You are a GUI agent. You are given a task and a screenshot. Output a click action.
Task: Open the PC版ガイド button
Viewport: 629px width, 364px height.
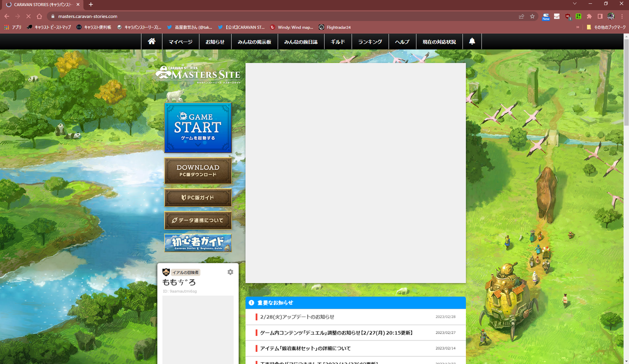[198, 197]
